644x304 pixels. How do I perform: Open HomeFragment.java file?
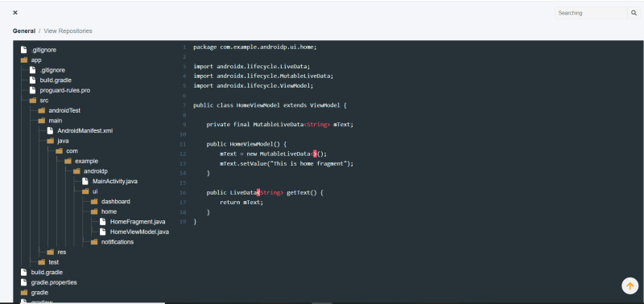tap(138, 222)
